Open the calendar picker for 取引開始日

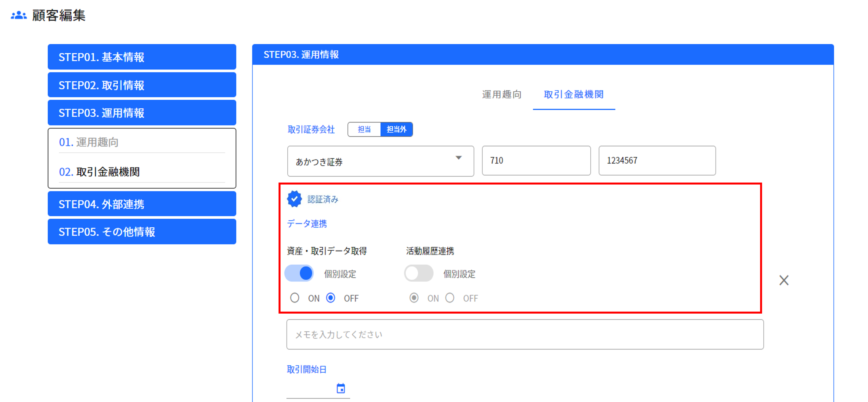click(x=341, y=388)
